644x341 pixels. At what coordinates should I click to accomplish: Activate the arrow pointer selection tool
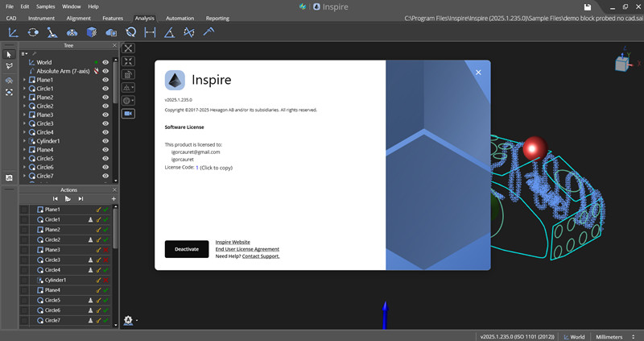coord(9,54)
